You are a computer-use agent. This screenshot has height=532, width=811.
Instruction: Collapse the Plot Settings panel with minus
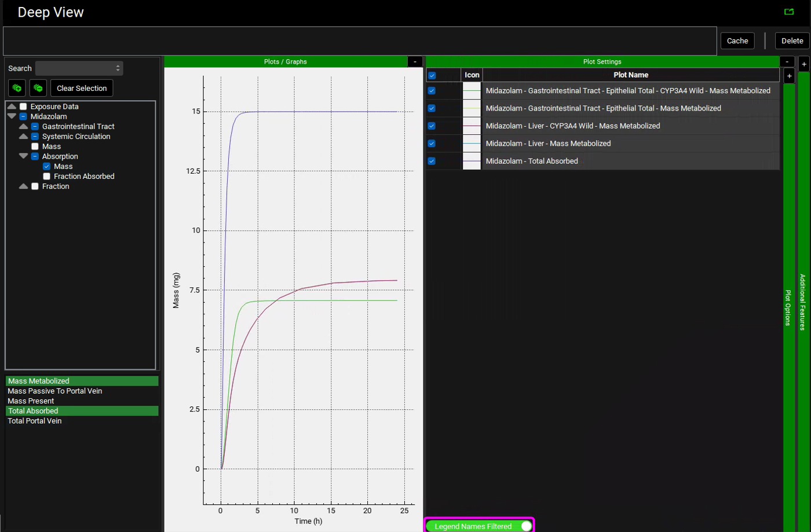coord(787,61)
